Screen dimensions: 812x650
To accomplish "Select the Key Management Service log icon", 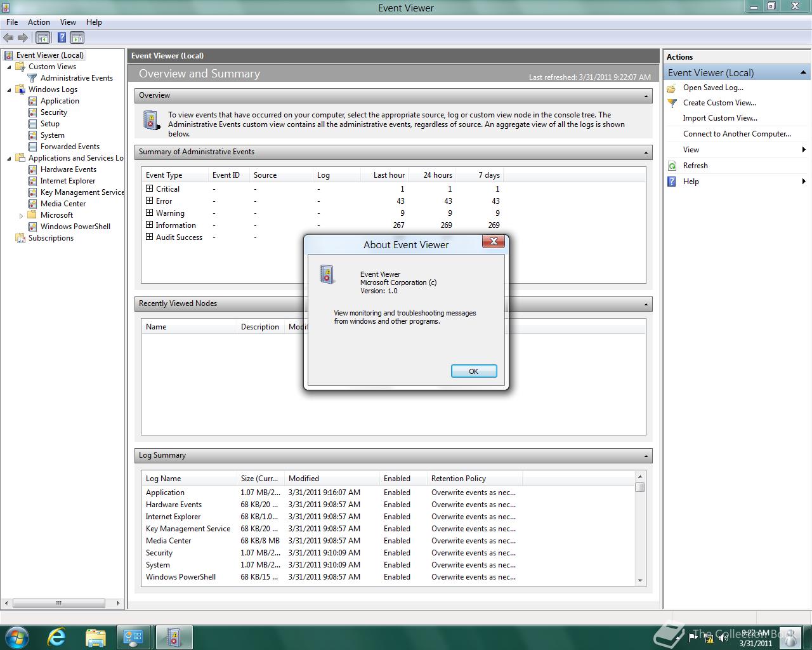I will (32, 192).
